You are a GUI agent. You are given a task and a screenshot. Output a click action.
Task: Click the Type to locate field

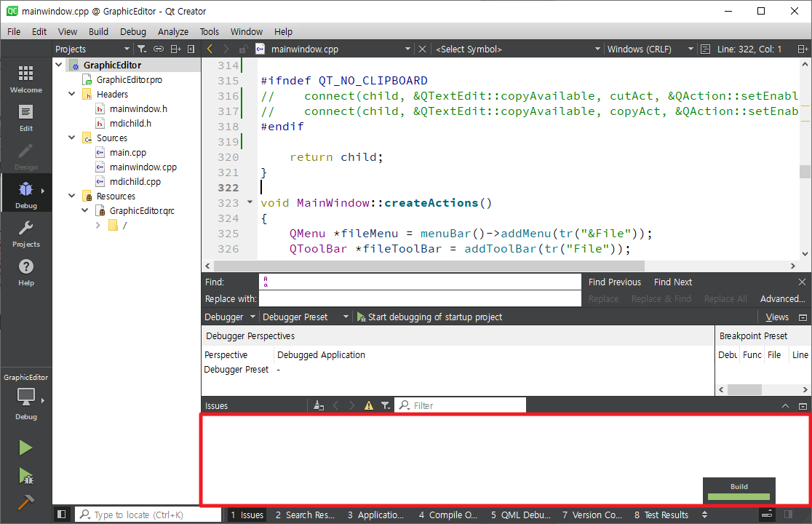(149, 515)
